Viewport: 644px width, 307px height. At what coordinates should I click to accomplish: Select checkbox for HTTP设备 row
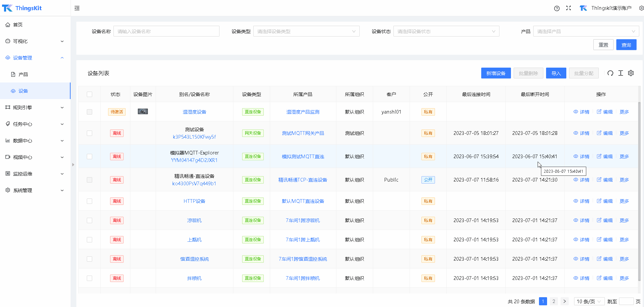click(89, 201)
